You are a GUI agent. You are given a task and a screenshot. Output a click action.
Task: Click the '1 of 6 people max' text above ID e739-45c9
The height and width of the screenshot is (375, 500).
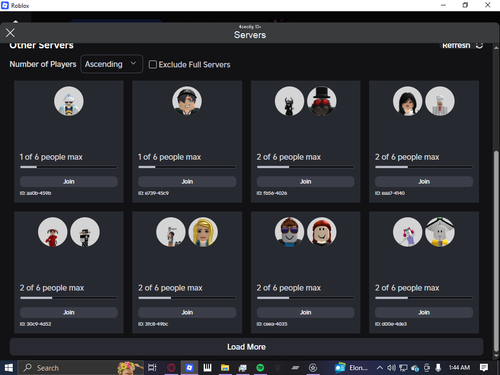click(x=170, y=157)
